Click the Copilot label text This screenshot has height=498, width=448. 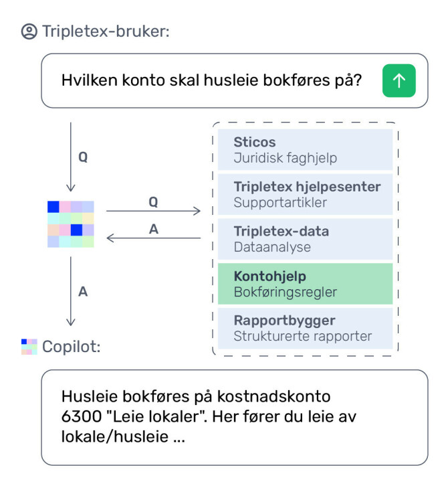72,347
